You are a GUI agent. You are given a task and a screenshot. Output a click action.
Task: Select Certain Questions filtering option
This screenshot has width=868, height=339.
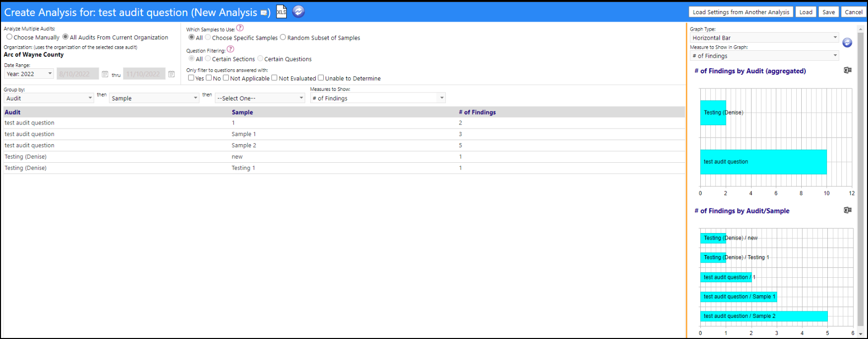click(x=260, y=58)
